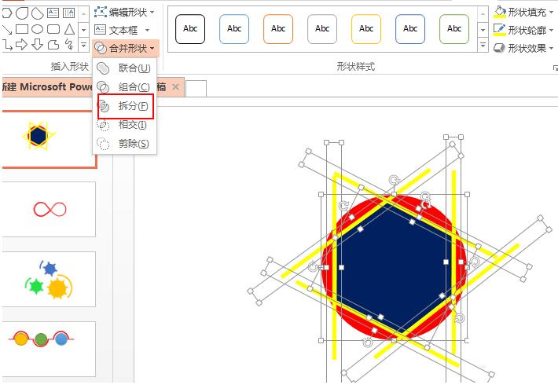Image resolution: width=558 pixels, height=392 pixels.
Task: Go to previous row of shape styles
Action: coord(483,14)
